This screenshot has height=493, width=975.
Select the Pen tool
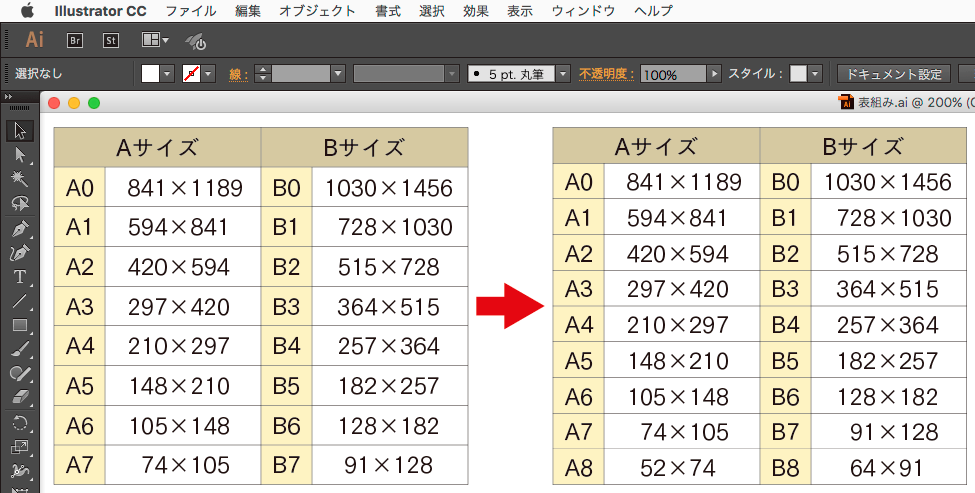(20, 228)
